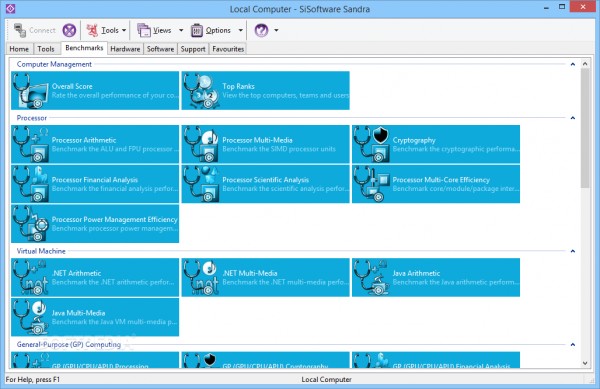
Task: Open GP Processing benchmark icon
Action: point(31,360)
